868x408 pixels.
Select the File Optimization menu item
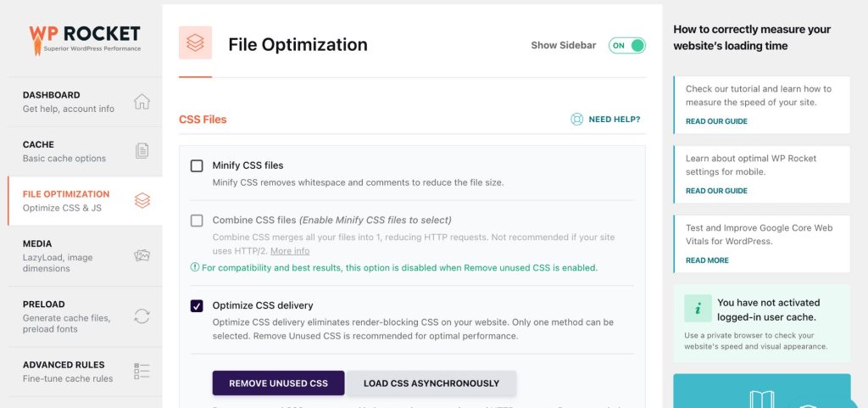click(85, 201)
